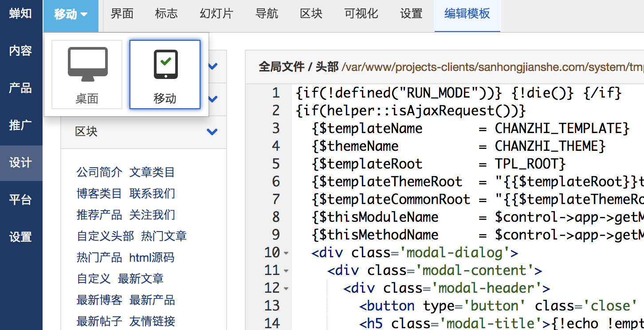Image resolution: width=644 pixels, height=330 pixels.
Task: Open 内容 in left sidebar
Action: tap(21, 51)
